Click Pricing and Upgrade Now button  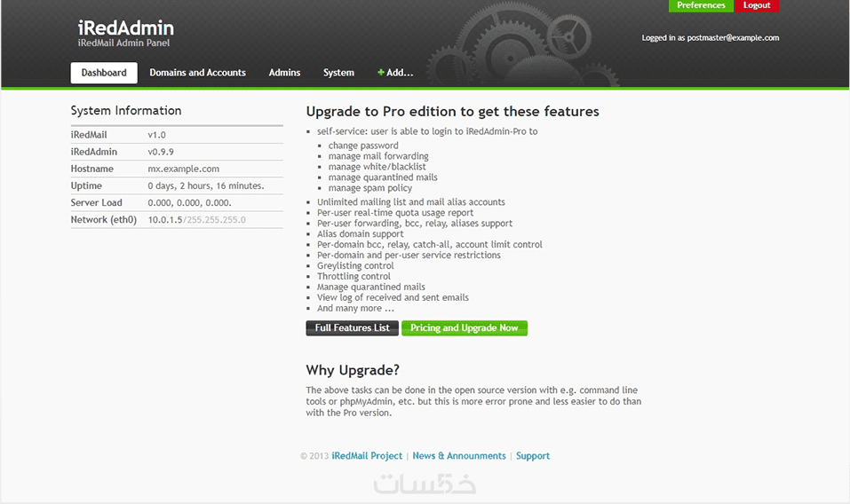point(464,328)
